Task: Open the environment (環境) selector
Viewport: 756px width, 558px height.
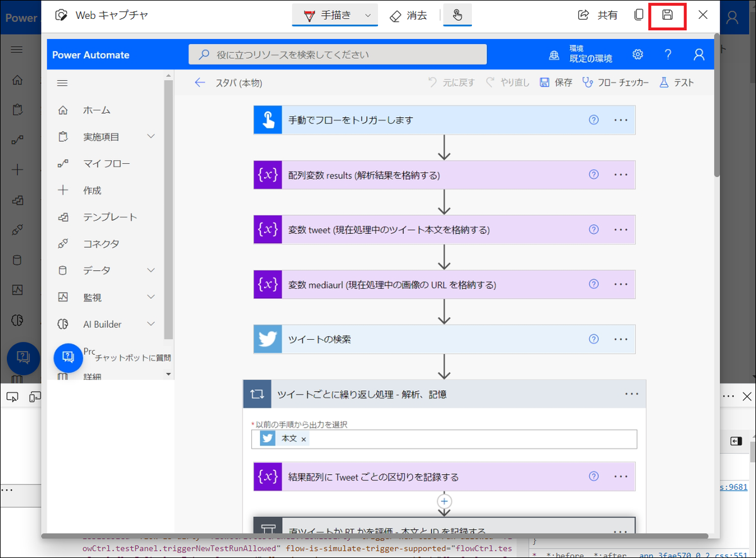Action: coord(580,54)
